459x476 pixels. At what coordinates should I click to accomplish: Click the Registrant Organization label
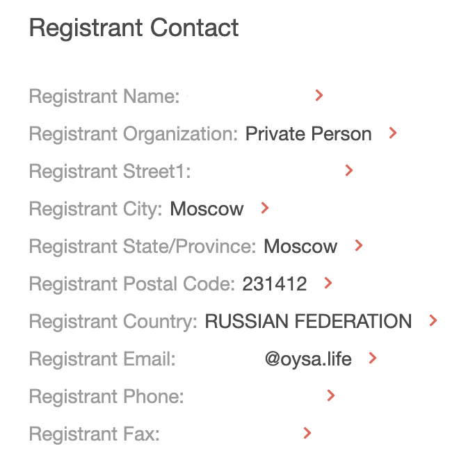click(134, 134)
